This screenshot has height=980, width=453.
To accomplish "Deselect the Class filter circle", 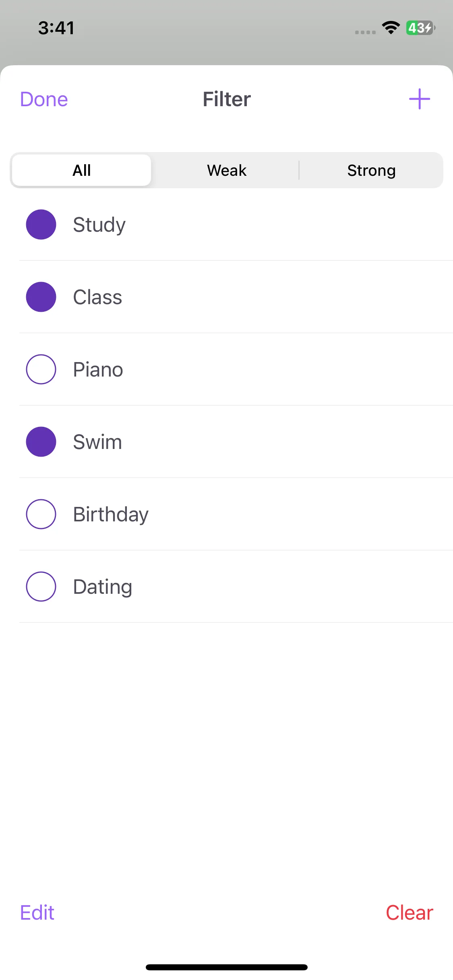I will [x=41, y=297].
